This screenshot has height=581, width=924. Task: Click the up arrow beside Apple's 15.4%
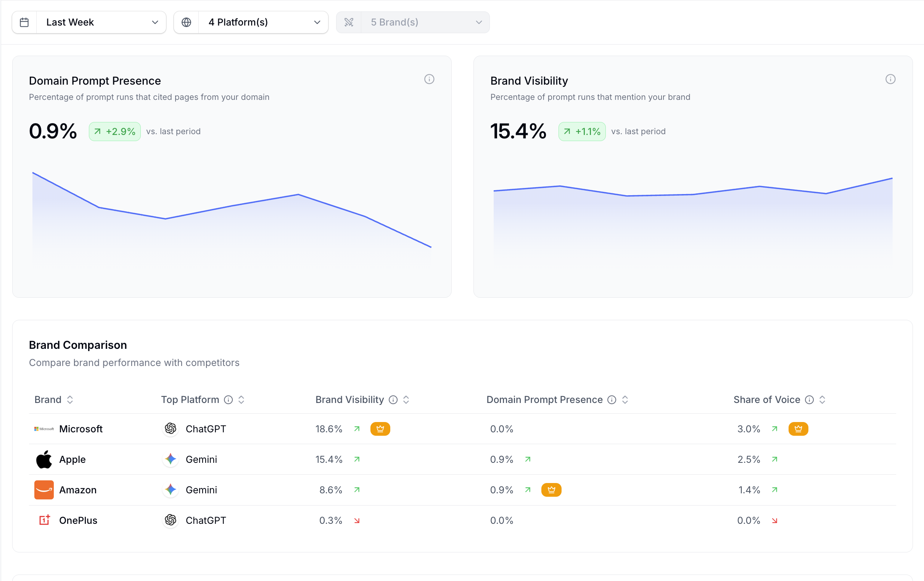point(357,459)
